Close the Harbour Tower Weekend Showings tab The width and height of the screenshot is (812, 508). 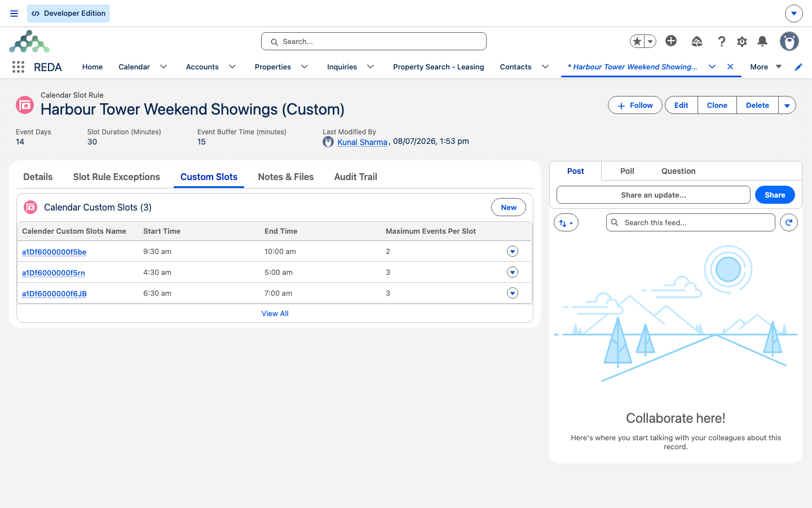tap(730, 67)
